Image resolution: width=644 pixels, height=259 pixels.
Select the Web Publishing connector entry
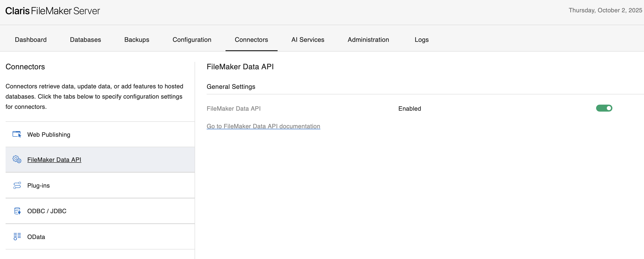[x=49, y=134]
